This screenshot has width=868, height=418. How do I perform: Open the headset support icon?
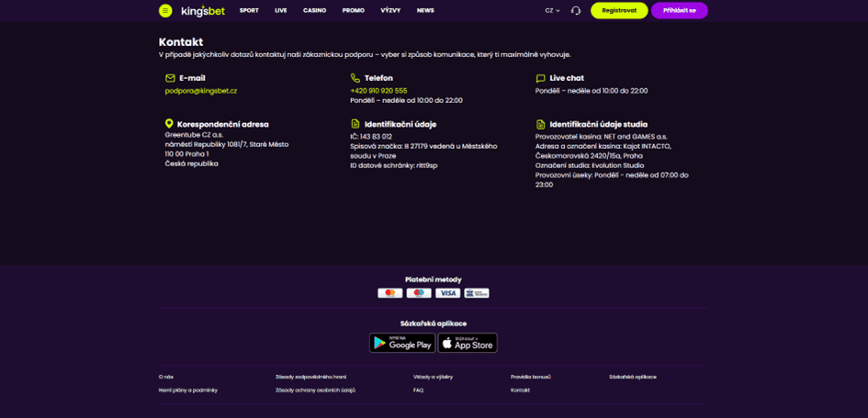click(576, 10)
